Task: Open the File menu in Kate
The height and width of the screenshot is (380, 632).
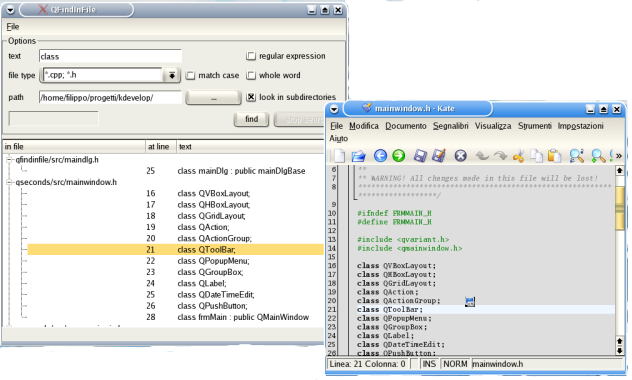Action: click(337, 126)
